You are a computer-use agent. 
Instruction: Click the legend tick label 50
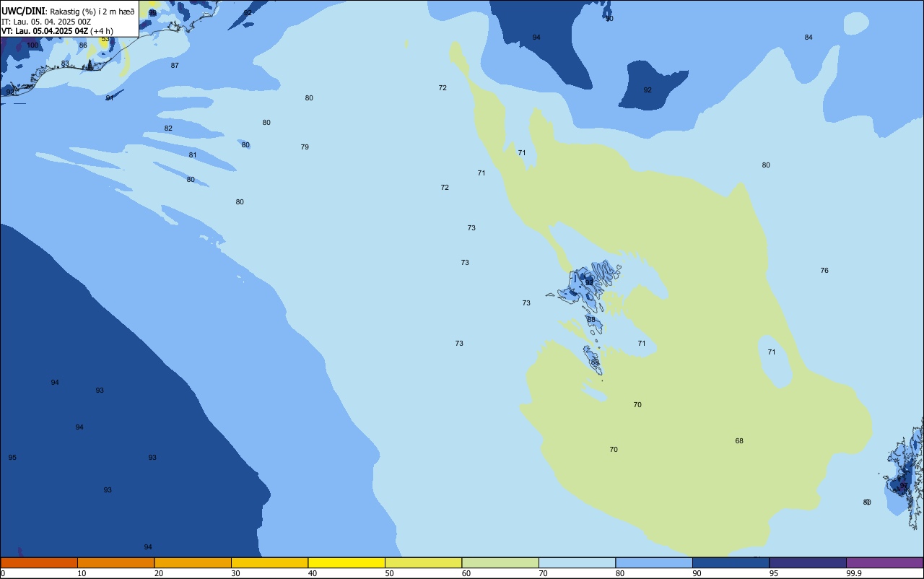coord(390,573)
